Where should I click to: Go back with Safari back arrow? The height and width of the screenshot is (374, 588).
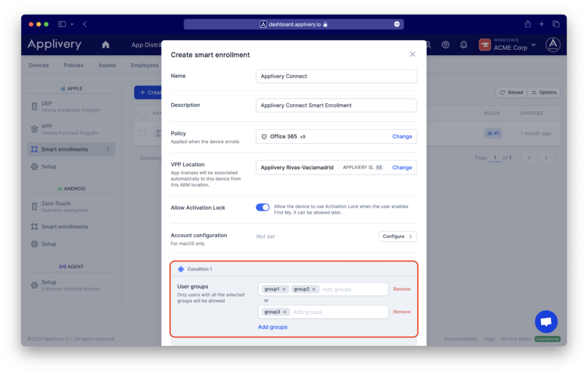click(85, 24)
